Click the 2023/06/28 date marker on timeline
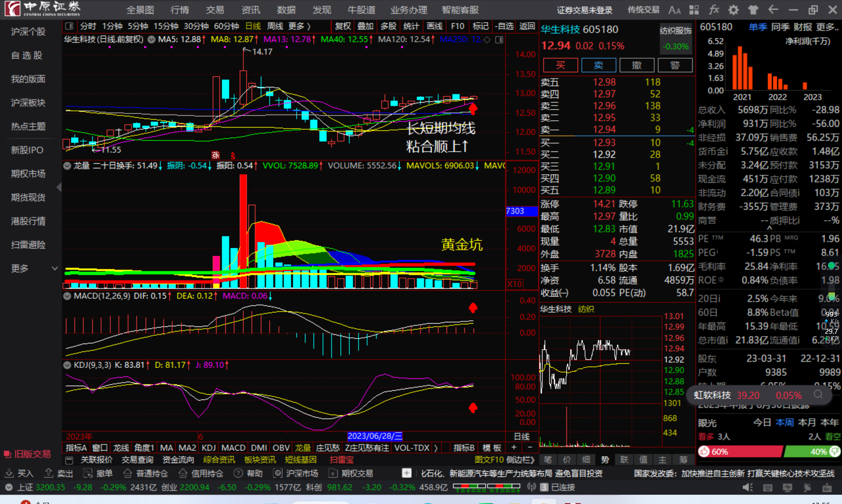This screenshot has width=842, height=504. pos(375,436)
